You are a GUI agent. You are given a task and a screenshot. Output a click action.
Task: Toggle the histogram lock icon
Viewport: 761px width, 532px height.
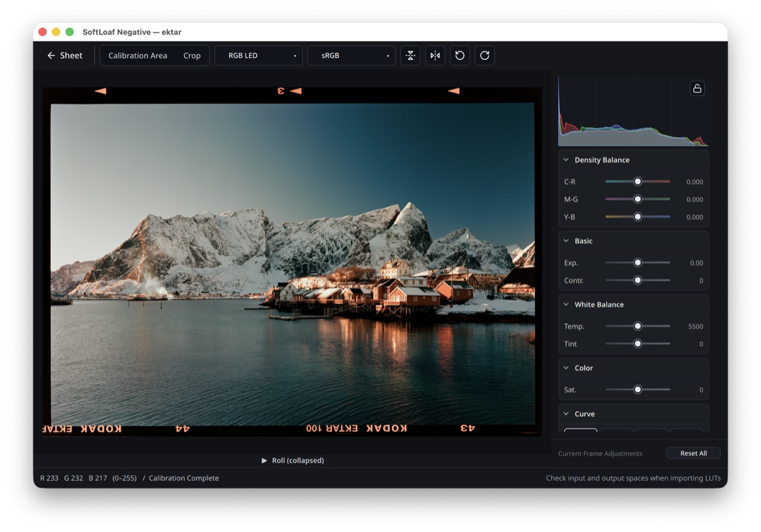coord(697,89)
